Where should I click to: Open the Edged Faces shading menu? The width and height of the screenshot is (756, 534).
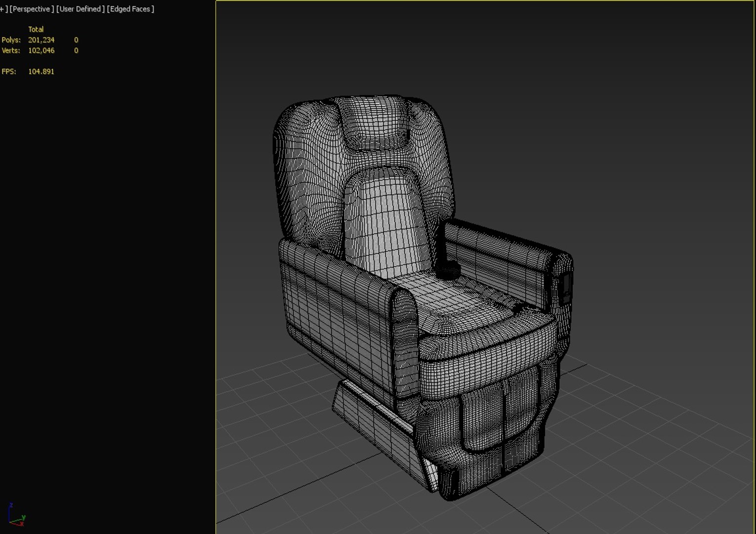pos(130,9)
